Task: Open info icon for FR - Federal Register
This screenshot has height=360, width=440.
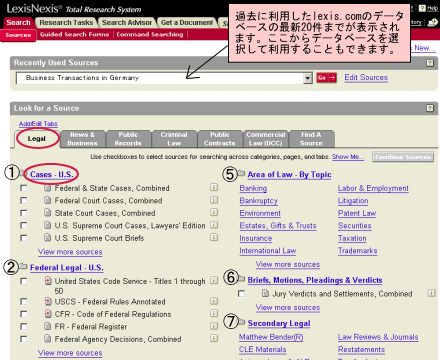Action: 214,326
